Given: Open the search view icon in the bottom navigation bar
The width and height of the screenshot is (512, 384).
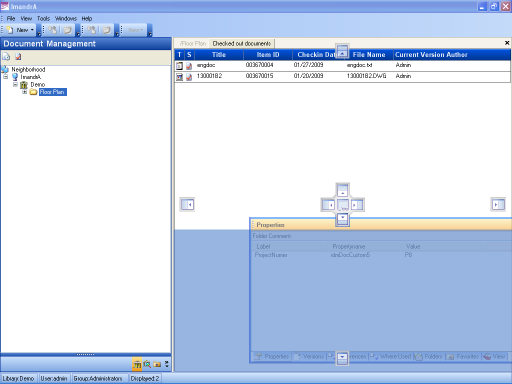Looking at the screenshot, I should tap(147, 364).
